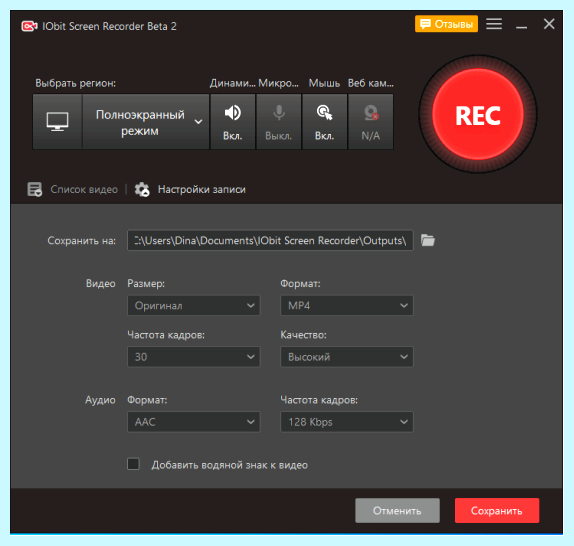This screenshot has width=574, height=546.
Task: Enable Добавить водяной знак к видео checkbox
Action: (x=133, y=464)
